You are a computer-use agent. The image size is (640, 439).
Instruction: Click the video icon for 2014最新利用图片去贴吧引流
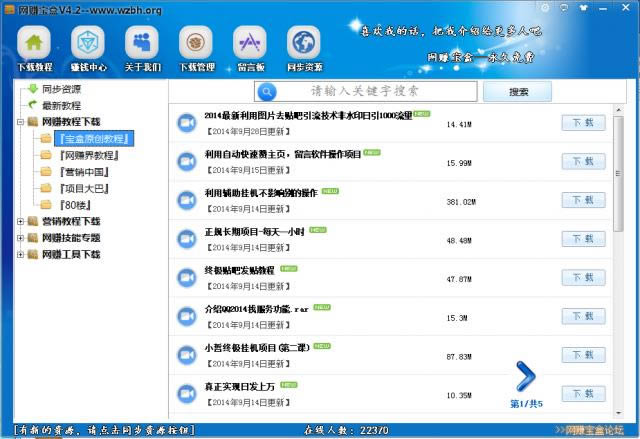187,123
